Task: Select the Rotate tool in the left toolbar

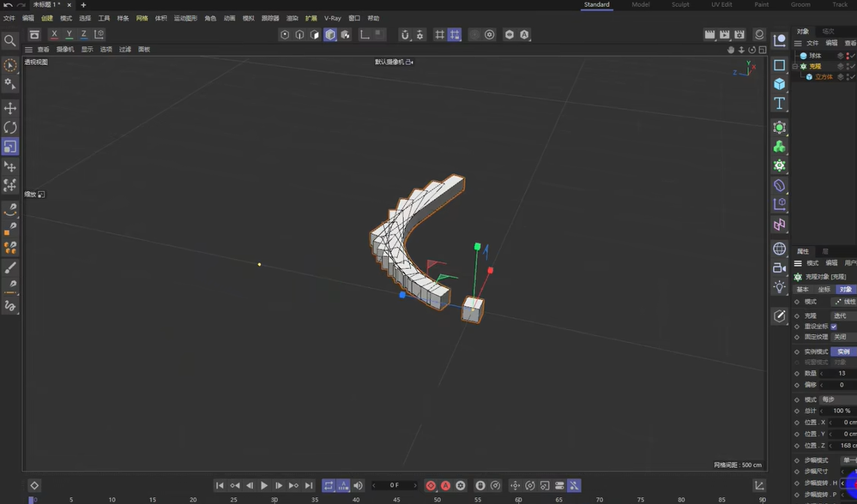Action: [10, 125]
